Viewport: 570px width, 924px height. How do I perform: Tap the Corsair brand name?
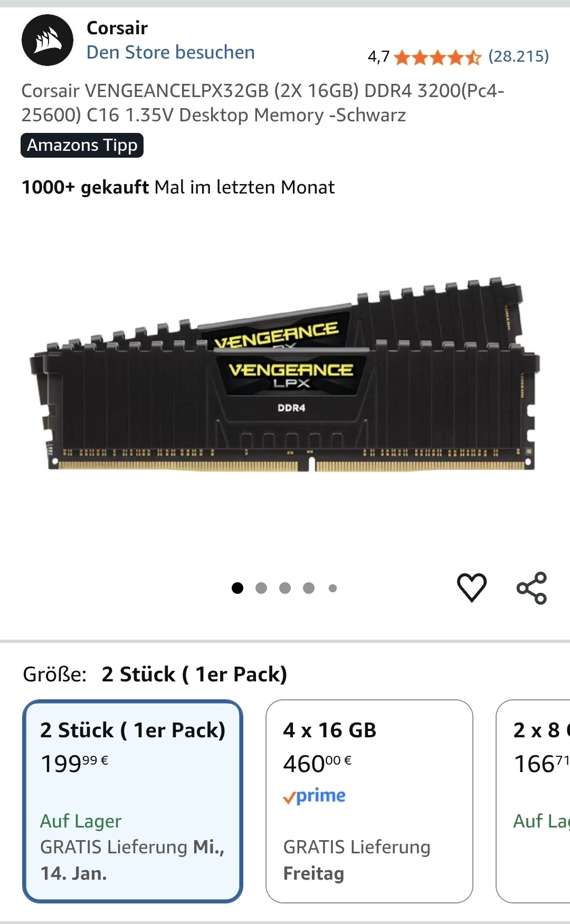click(x=117, y=27)
